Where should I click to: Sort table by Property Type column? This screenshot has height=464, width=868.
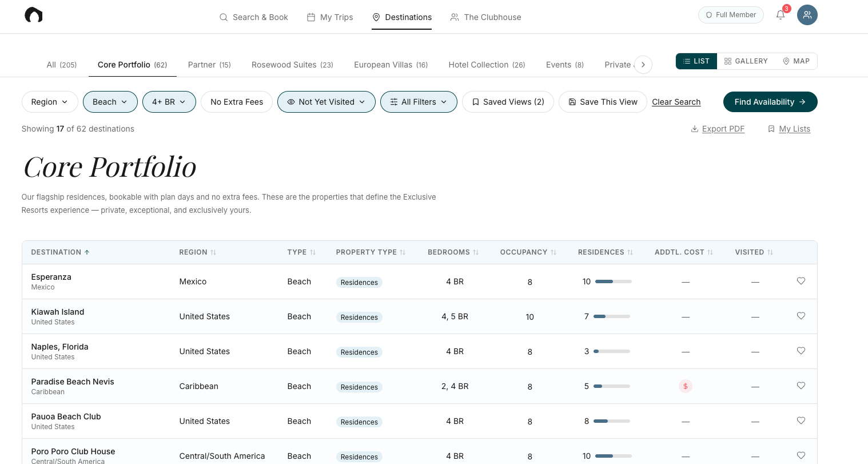click(371, 252)
